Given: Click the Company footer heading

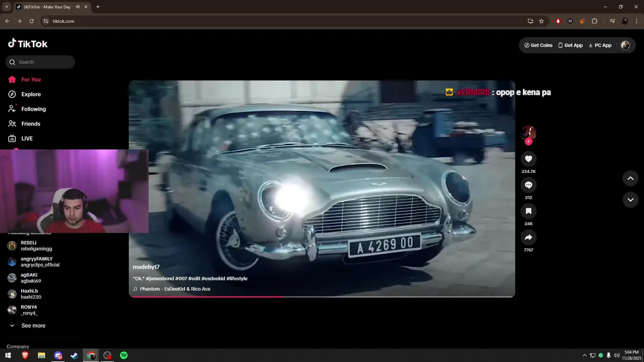Looking at the screenshot, I should coord(18,346).
